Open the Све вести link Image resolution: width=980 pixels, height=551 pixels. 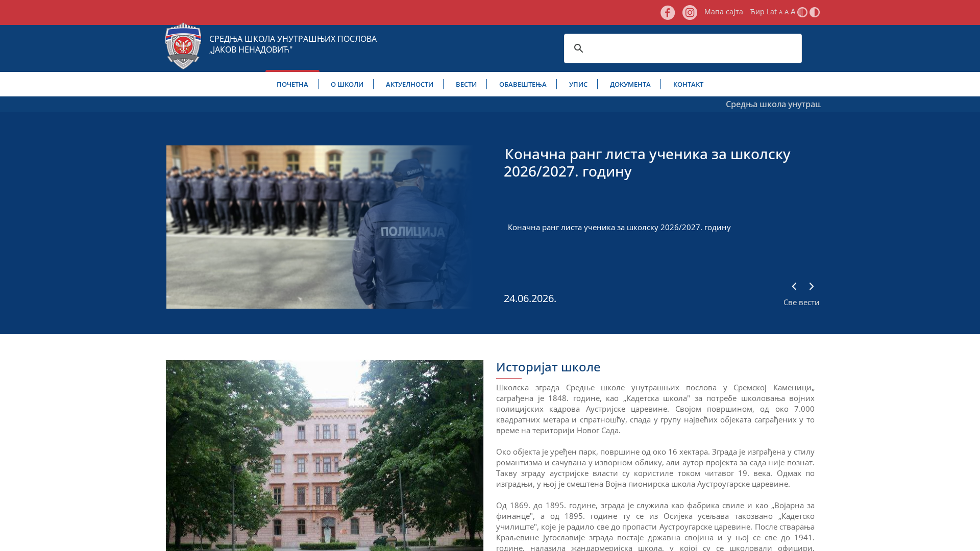(801, 303)
